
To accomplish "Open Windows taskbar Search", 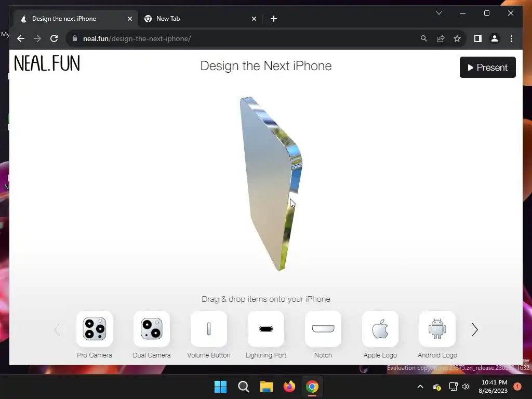I will [x=244, y=387].
